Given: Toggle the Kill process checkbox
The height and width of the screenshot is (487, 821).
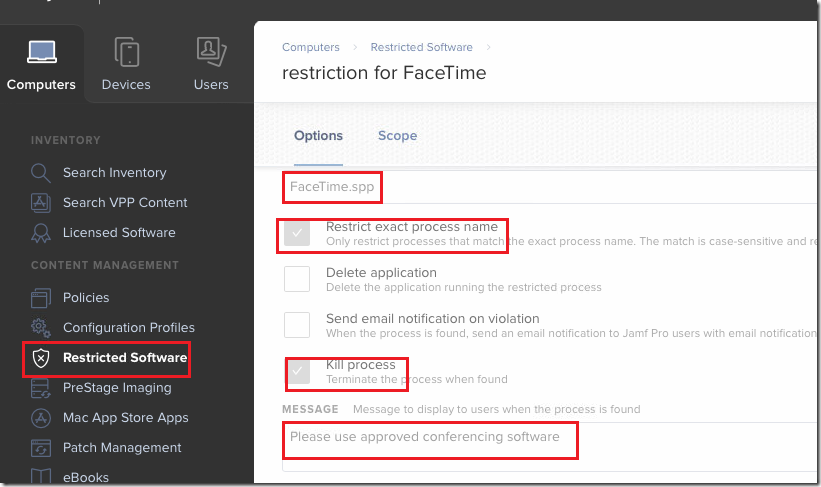Looking at the screenshot, I should point(297,371).
